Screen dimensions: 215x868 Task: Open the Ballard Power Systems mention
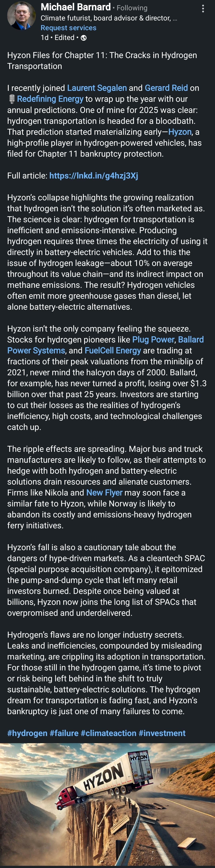105,345
